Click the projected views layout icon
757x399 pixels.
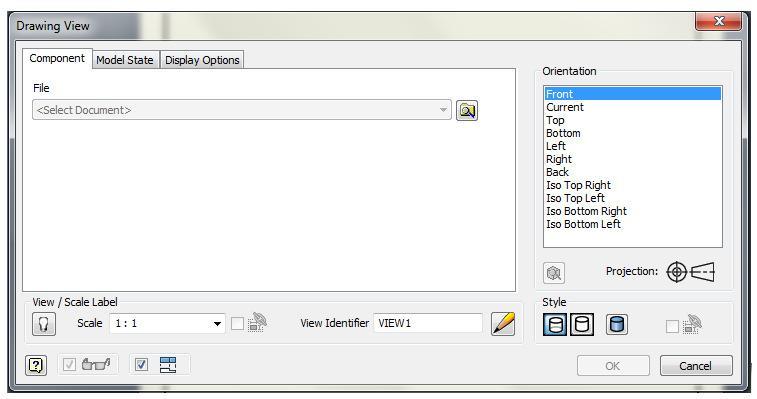[168, 365]
